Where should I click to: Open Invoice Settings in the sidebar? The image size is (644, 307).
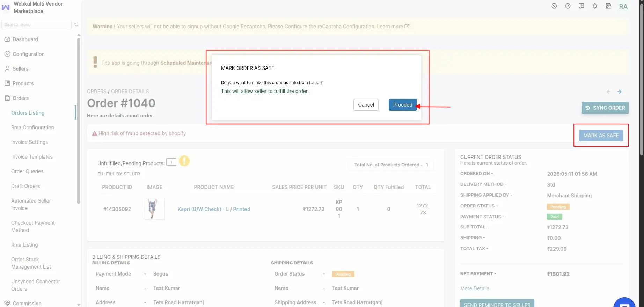pos(29,142)
